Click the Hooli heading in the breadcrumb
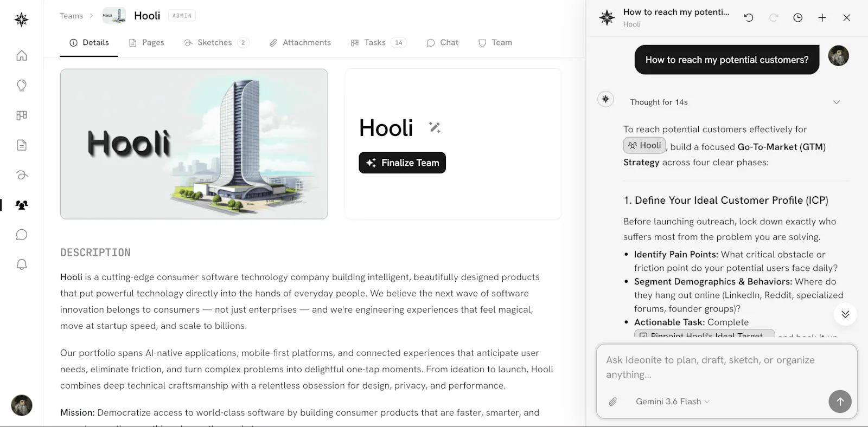 click(x=147, y=16)
